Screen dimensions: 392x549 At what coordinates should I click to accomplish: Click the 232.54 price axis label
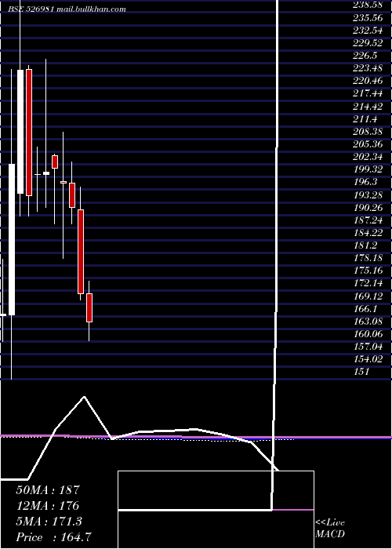point(368,30)
